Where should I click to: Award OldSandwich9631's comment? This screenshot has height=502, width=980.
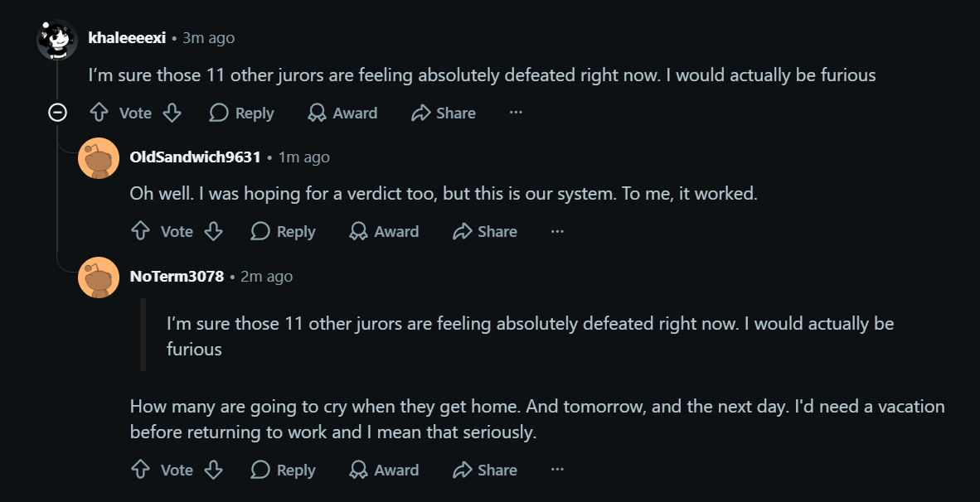[x=384, y=232]
